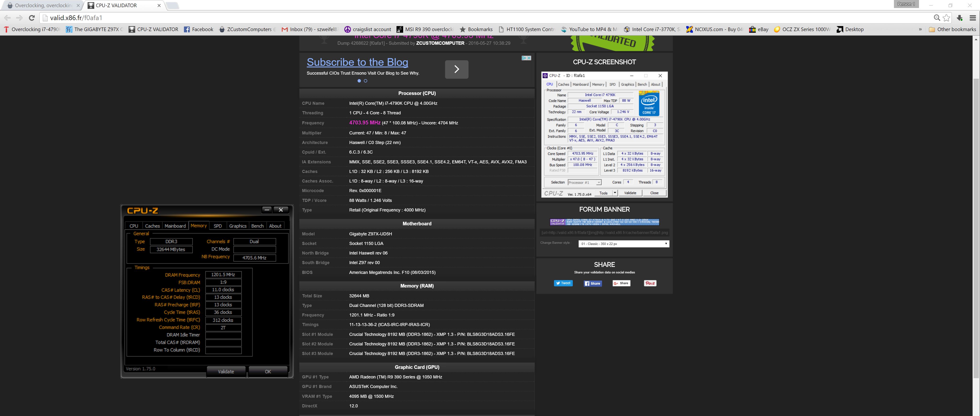Viewport: 980px width, 416px height.
Task: Select the first ad carousel dot
Action: click(x=359, y=81)
